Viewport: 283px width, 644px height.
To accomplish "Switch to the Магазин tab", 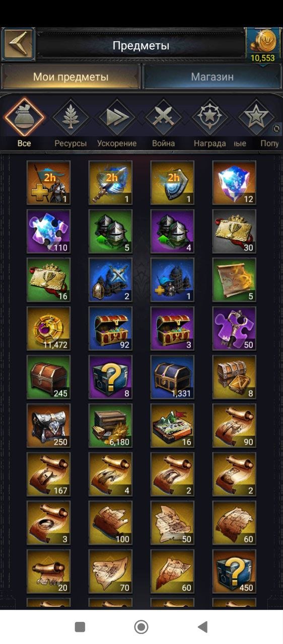I will (x=212, y=77).
